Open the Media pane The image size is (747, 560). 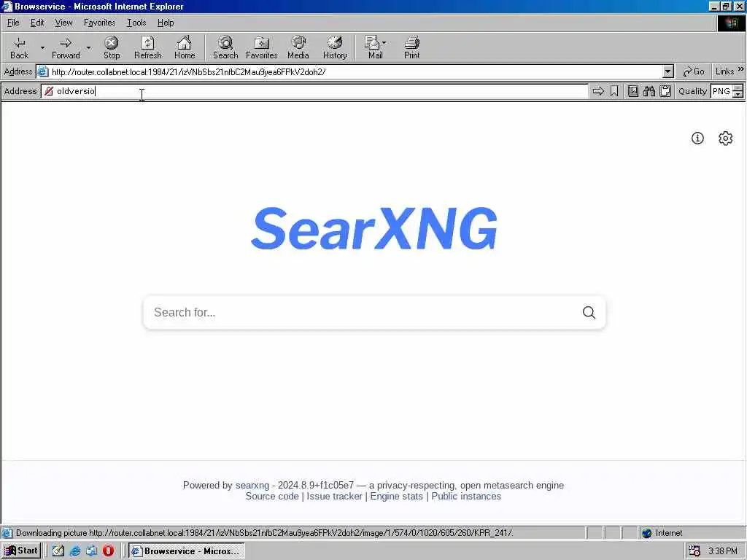tap(298, 47)
